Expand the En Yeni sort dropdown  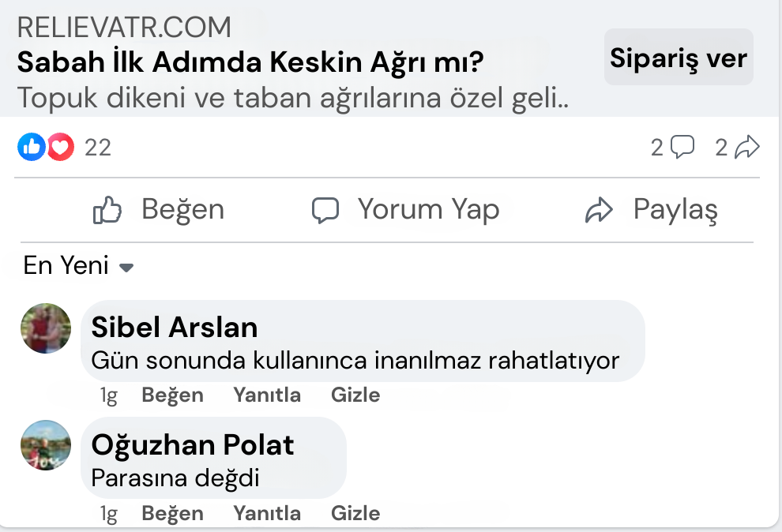[x=78, y=265]
